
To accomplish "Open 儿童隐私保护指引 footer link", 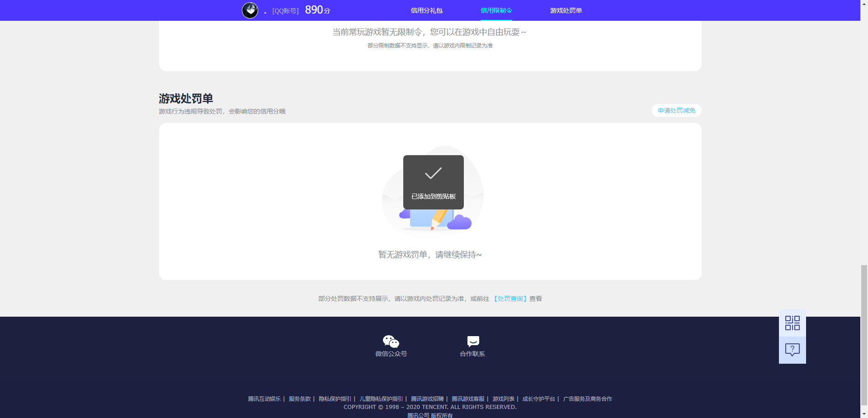I will tap(381, 399).
